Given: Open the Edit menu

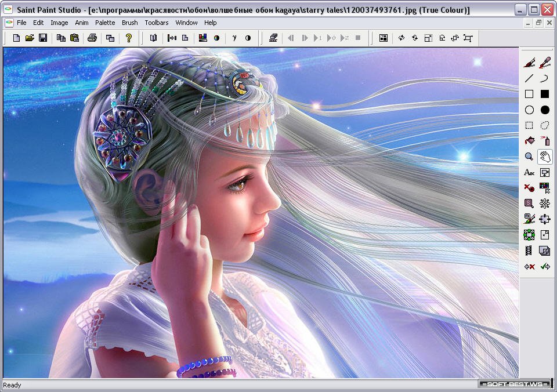Looking at the screenshot, I should [38, 23].
